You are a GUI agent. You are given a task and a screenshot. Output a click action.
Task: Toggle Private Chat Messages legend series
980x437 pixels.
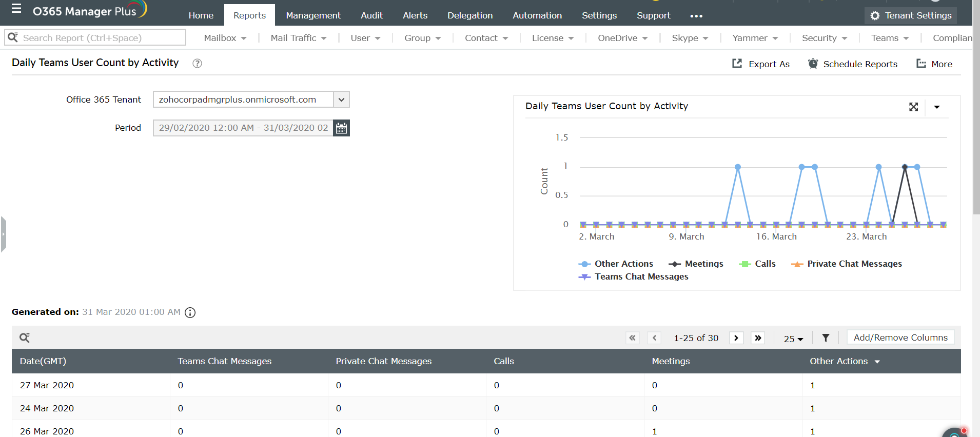pyautogui.click(x=847, y=264)
